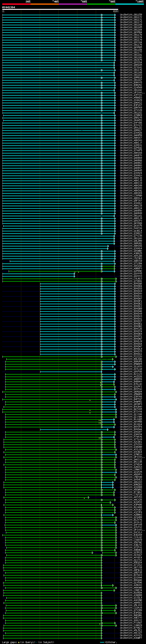The width and height of the screenshot is (146, 644).
Task: Open hit UniRef100_Q72F01
Action: (131, 547)
